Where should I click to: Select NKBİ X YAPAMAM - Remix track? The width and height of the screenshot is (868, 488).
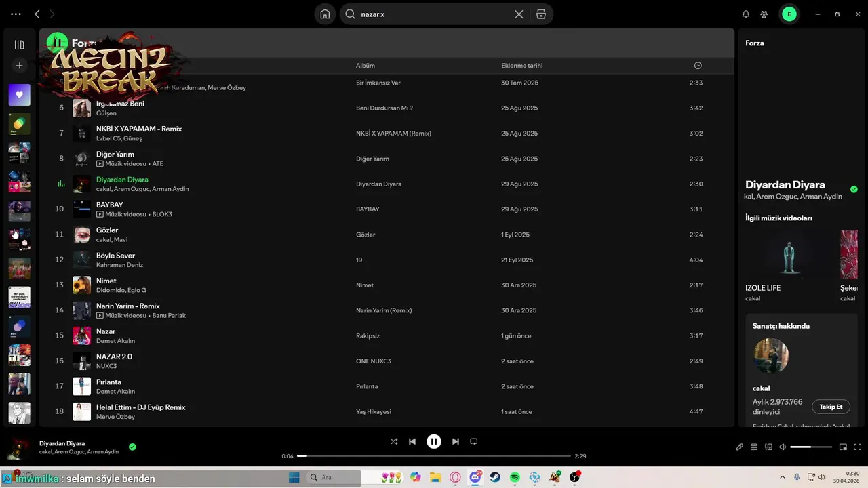click(x=139, y=129)
